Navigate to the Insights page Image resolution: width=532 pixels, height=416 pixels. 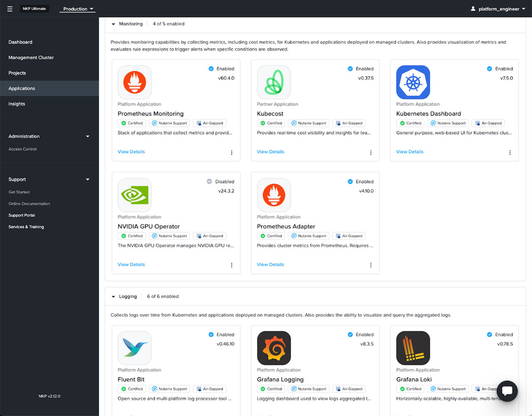17,103
